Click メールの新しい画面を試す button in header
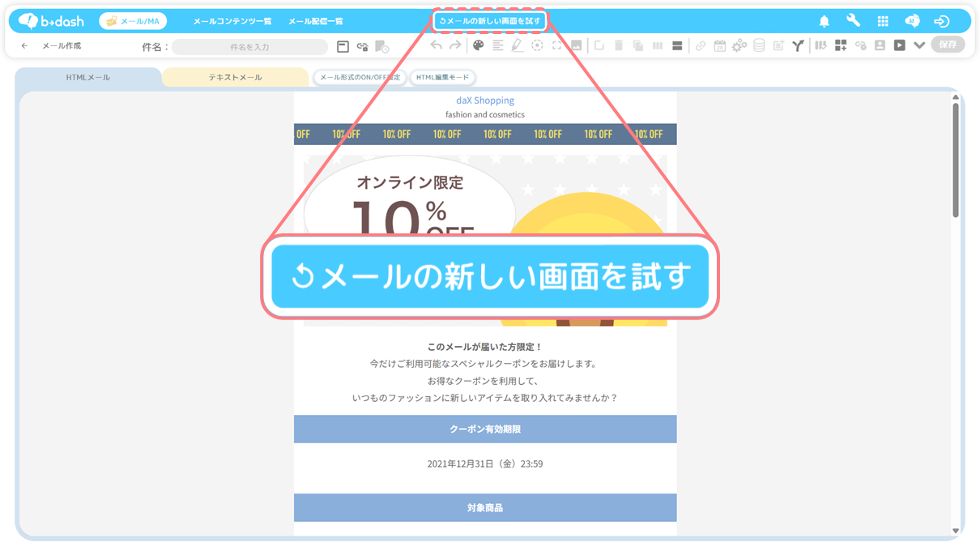The image size is (980, 551). coord(489,21)
